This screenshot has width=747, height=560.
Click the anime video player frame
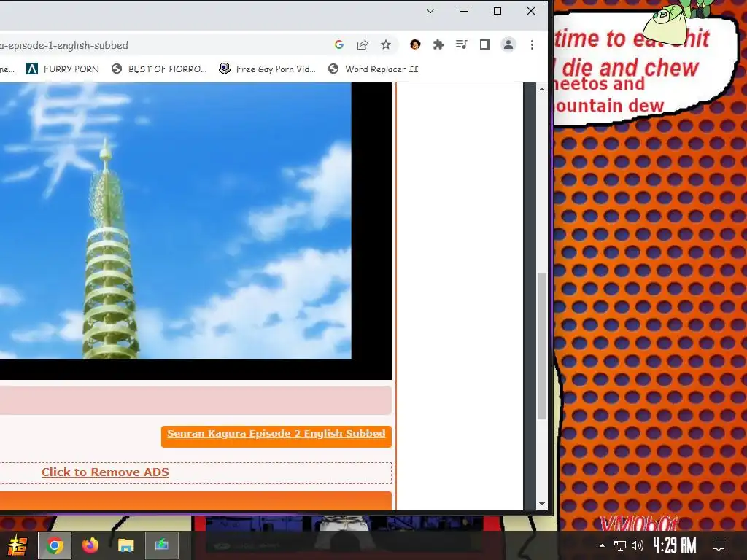(196, 231)
